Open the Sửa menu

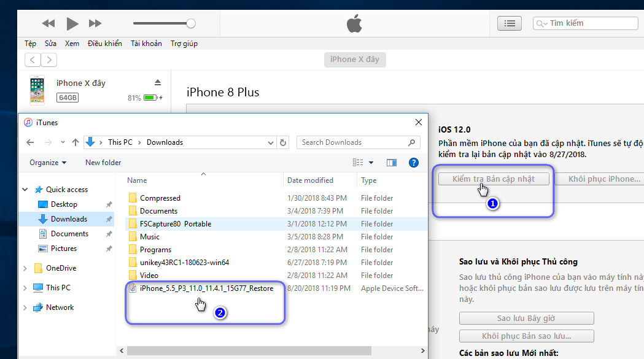[x=50, y=44]
